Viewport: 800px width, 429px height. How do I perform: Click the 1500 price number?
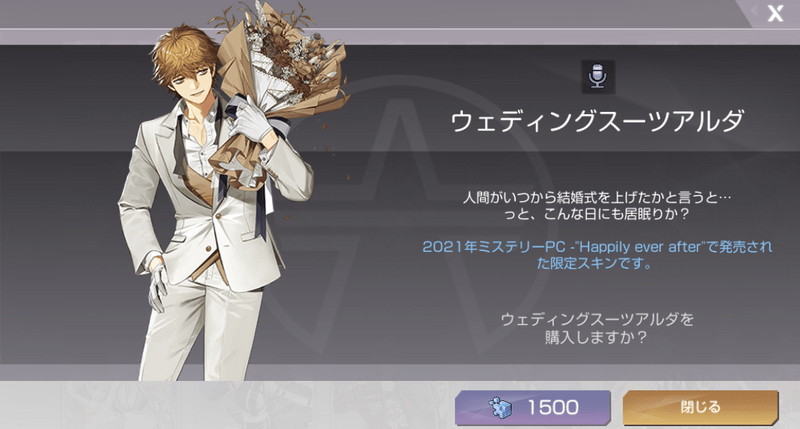point(553,408)
